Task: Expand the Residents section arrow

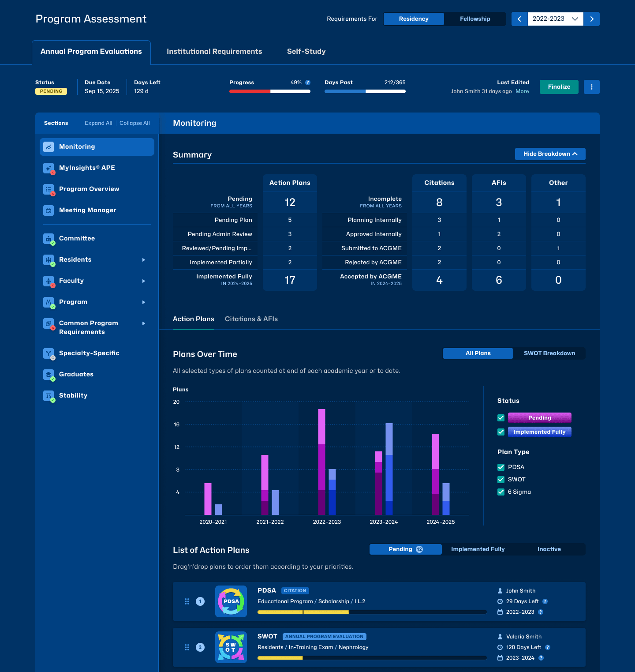Action: pos(144,260)
